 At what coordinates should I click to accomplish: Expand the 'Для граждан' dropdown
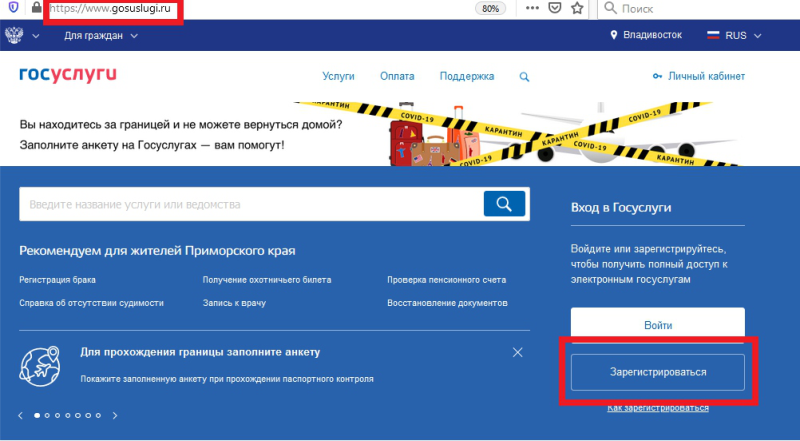click(x=100, y=36)
